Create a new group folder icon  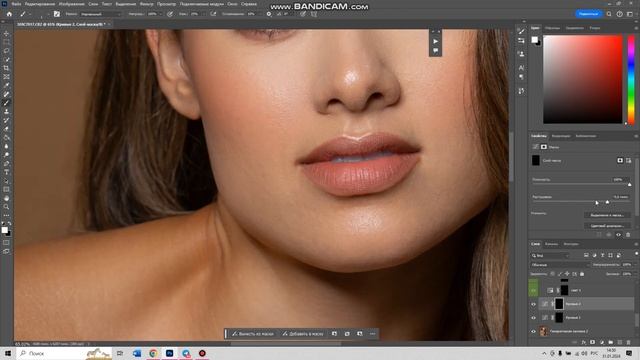click(x=611, y=342)
